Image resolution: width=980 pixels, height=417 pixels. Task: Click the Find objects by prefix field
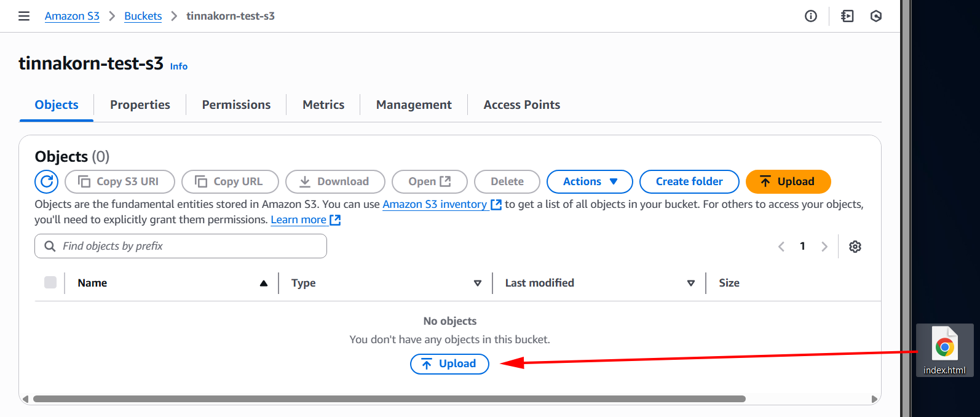(181, 246)
